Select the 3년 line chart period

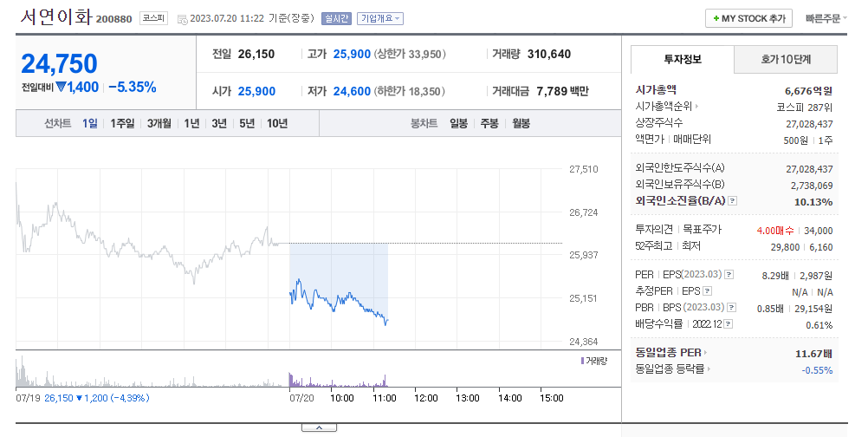point(219,123)
